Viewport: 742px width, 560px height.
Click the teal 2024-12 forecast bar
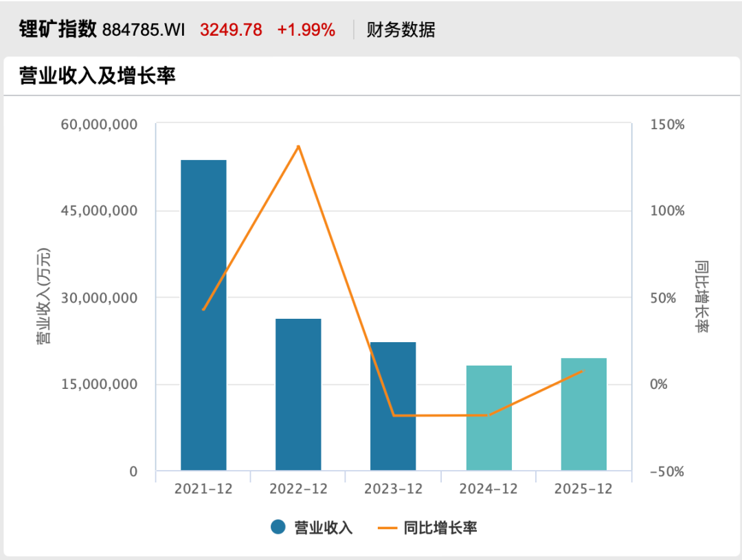tap(488, 418)
